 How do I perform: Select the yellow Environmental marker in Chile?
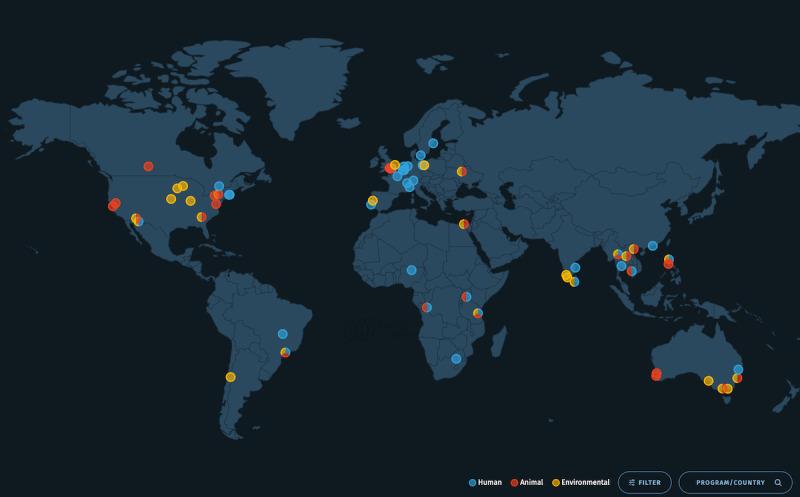coord(230,377)
